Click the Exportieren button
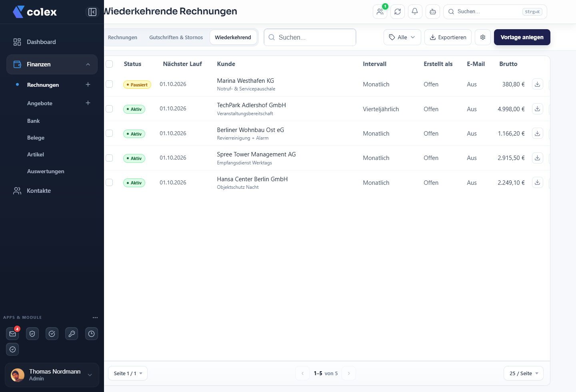 448,37
